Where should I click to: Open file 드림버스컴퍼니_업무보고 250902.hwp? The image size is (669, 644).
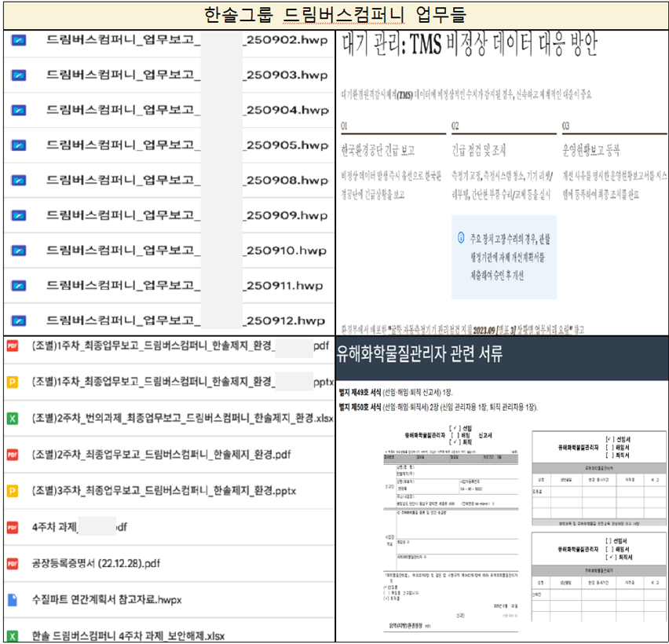187,40
